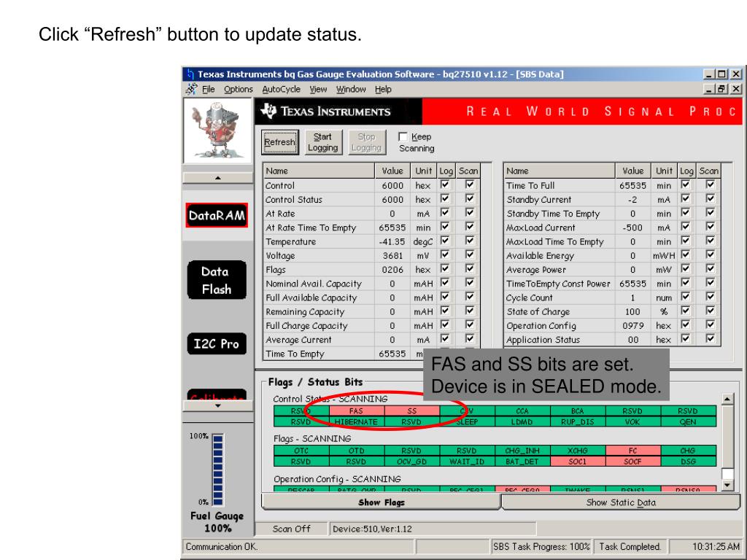Click the SOCF flag bit
The image size is (747, 560).
coord(632,462)
